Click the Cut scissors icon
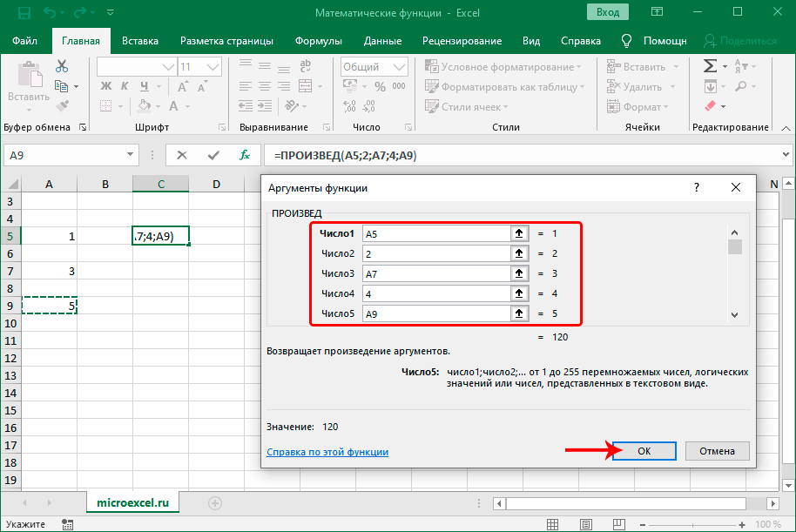Screen dimensions: 796x532 (62, 66)
